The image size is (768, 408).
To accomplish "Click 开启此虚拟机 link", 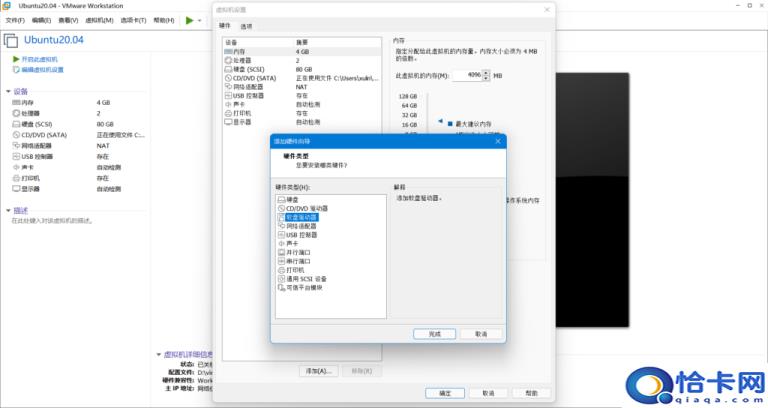I will coord(35,59).
